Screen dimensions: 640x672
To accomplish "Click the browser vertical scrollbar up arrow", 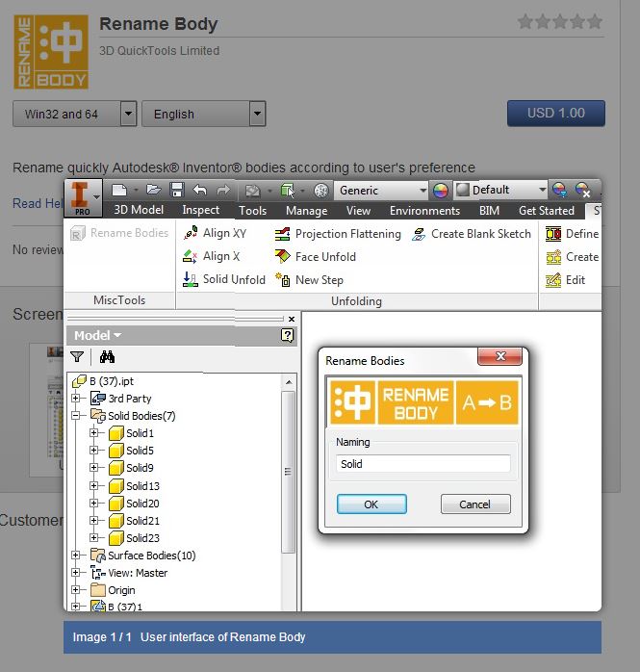I will 289,381.
